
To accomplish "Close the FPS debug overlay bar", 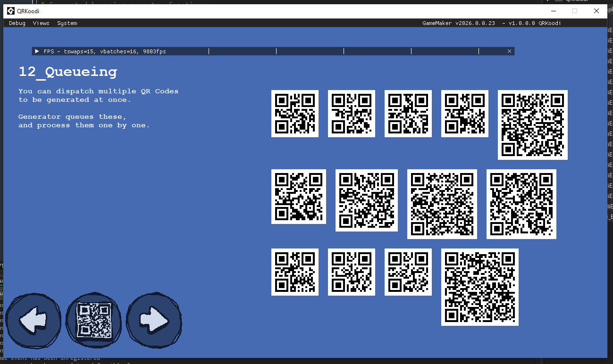I will click(509, 51).
